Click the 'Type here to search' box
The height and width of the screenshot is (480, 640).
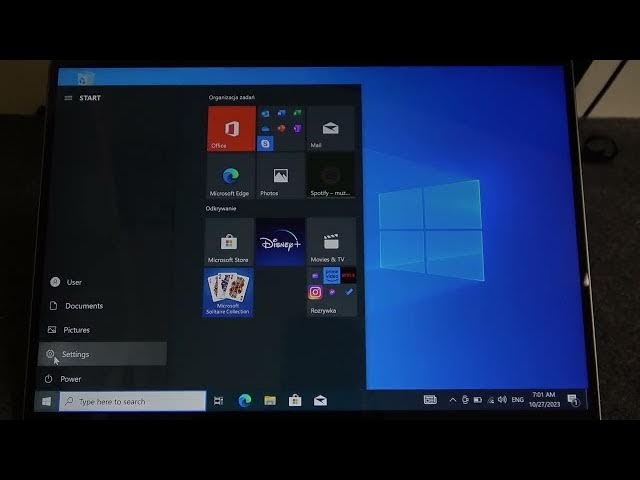point(133,401)
